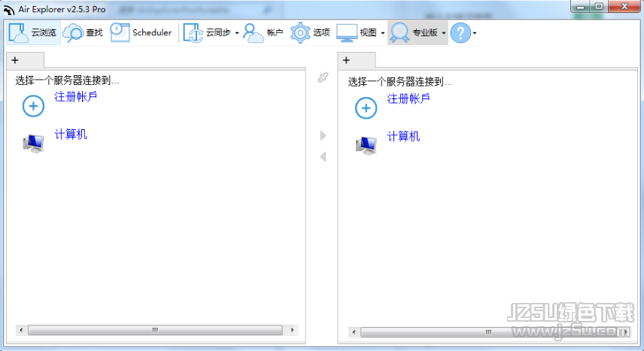Expand the help dropdown arrow
Screen dimensions: 644x351
pos(475,33)
